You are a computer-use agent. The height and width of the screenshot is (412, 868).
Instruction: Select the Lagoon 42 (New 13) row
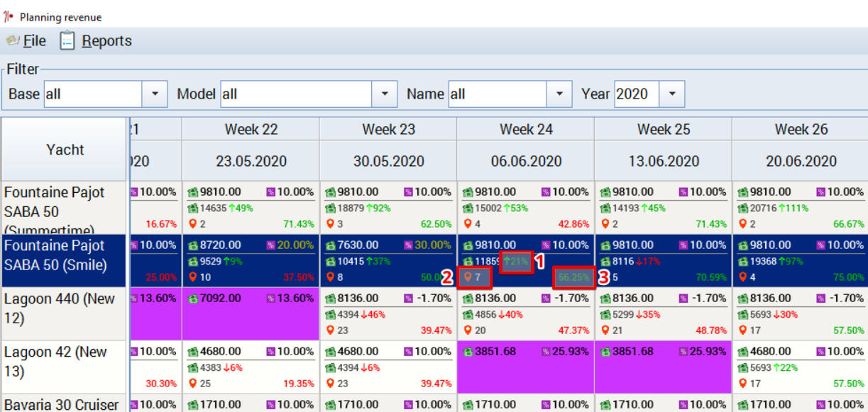click(64, 367)
